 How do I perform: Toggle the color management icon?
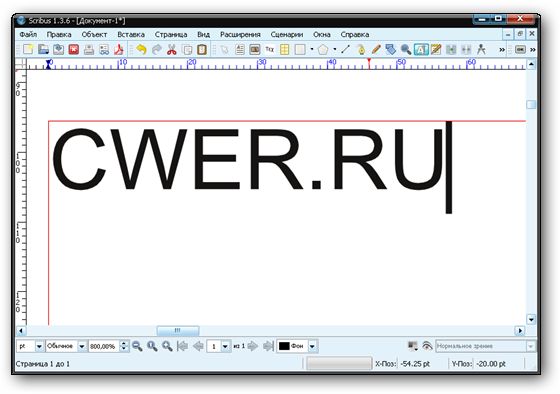pyautogui.click(x=413, y=346)
